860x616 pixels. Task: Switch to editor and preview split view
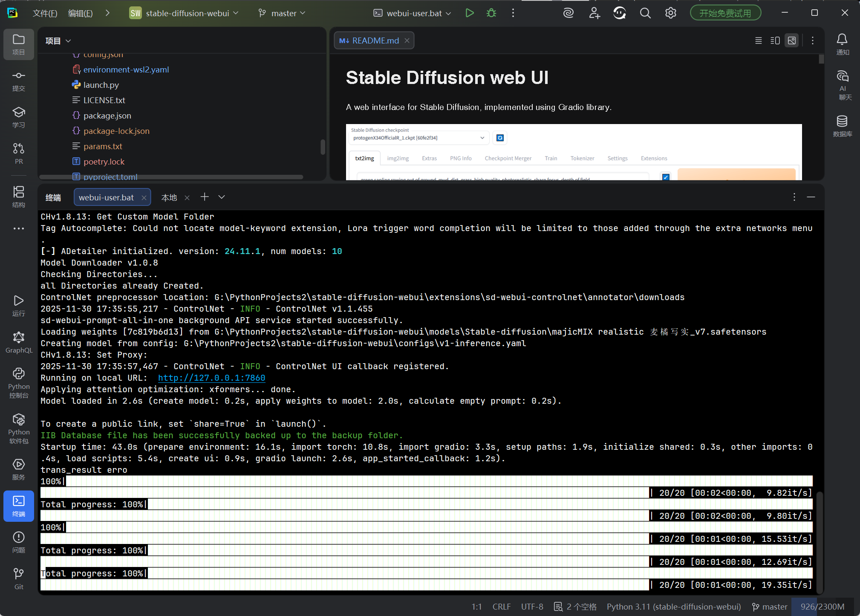pos(775,40)
